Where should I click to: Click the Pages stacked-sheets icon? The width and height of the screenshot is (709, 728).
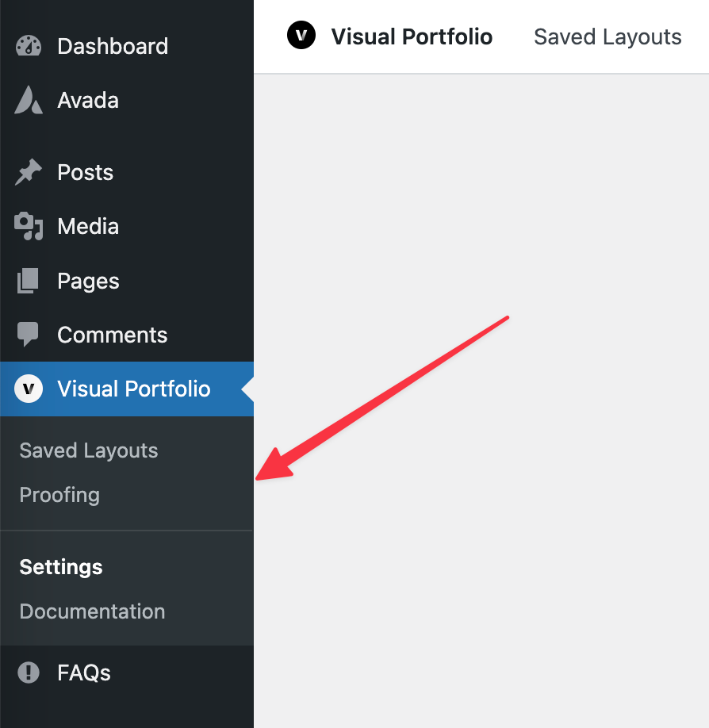click(x=28, y=281)
